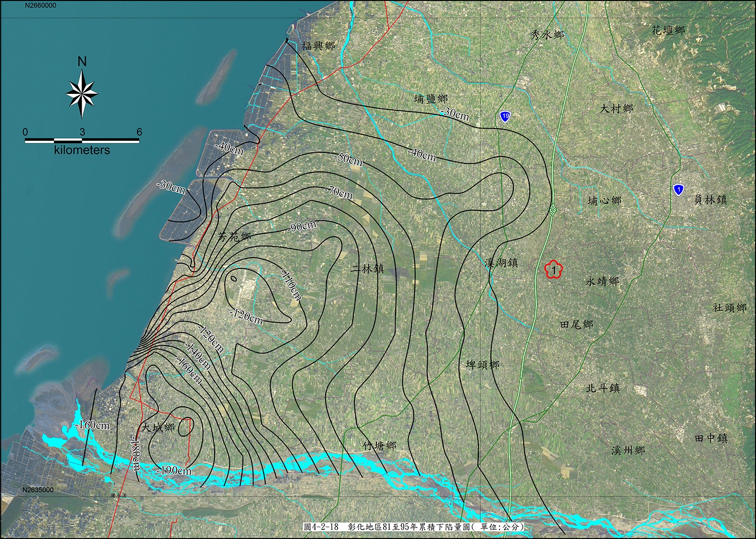756x539 pixels.
Task: Click the 芳苑鄉 township label
Action: coord(234,236)
